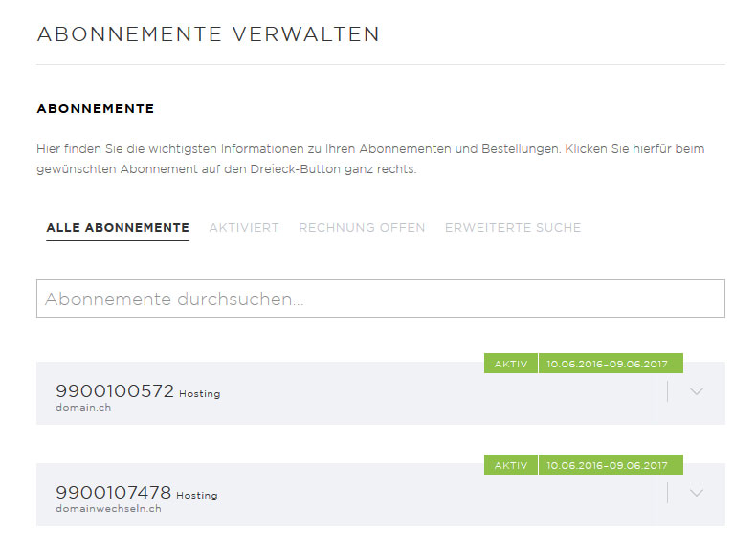
Task: Click Hosting label next to 9900100572
Action: (x=200, y=394)
